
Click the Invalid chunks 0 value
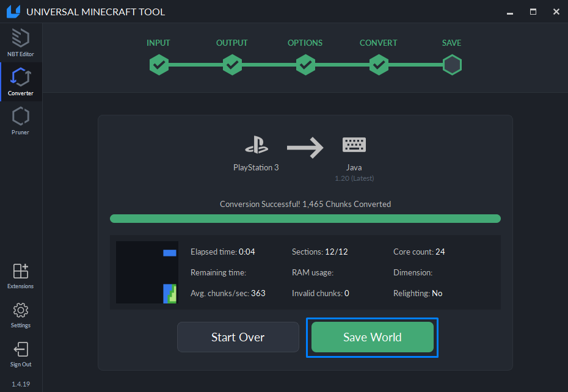point(347,293)
